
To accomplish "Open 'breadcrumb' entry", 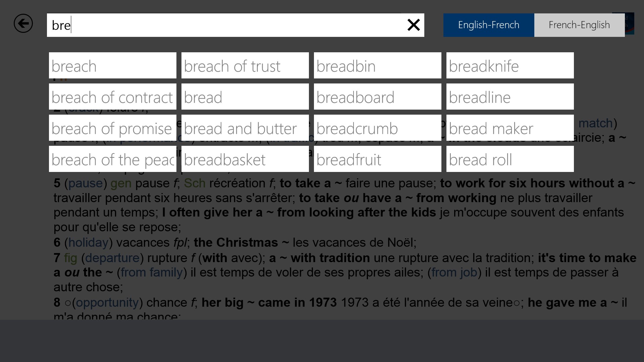I will tap(377, 128).
